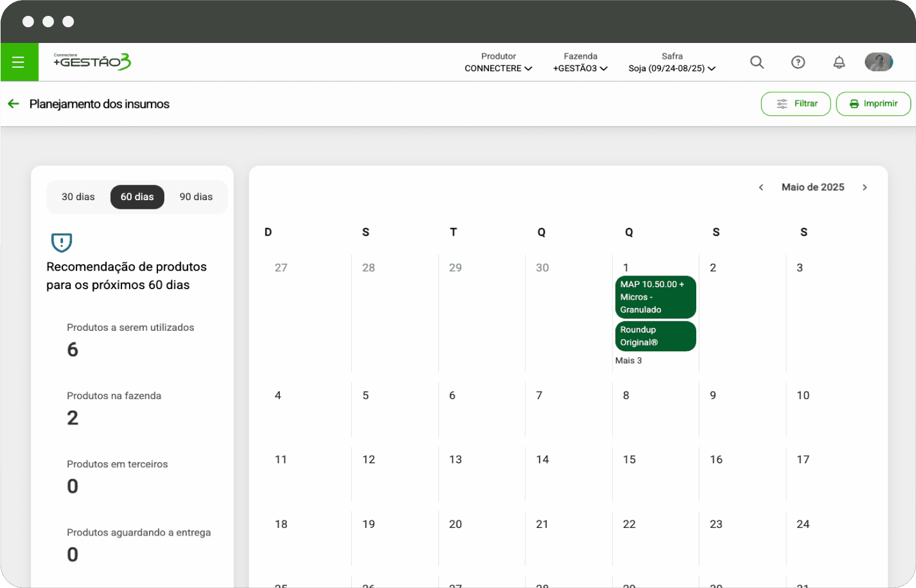Click the Filtrar button

pos(796,104)
